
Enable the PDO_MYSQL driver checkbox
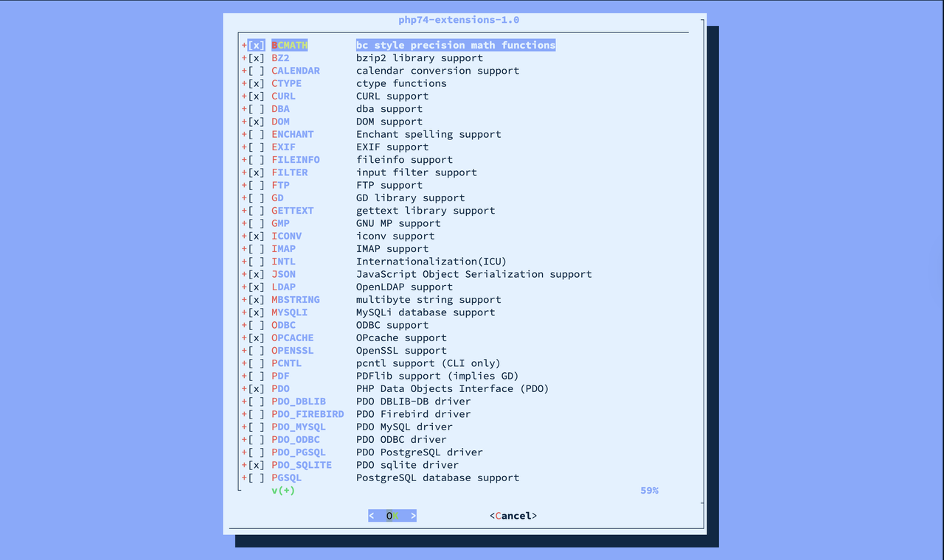click(256, 427)
